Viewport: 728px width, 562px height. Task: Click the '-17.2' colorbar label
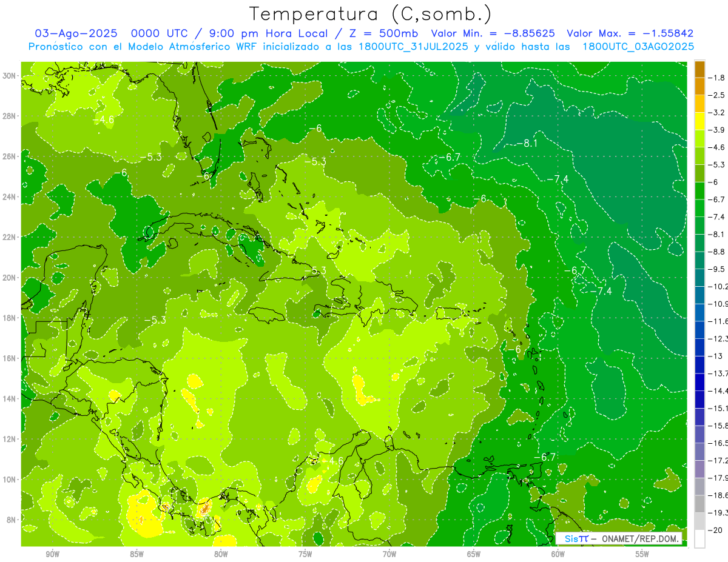719,461
